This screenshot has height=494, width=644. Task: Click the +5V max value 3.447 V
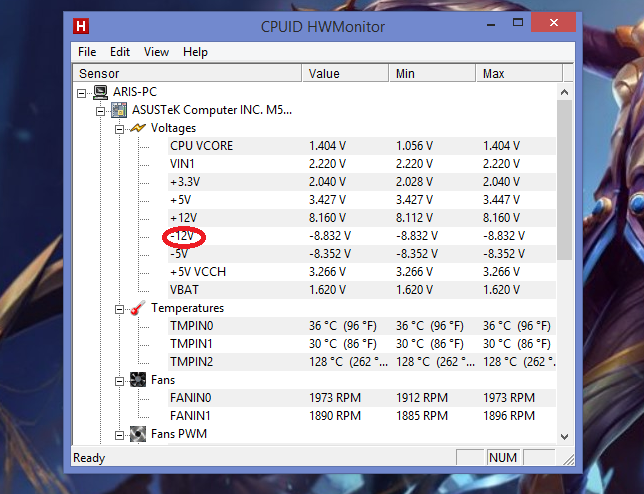[501, 200]
